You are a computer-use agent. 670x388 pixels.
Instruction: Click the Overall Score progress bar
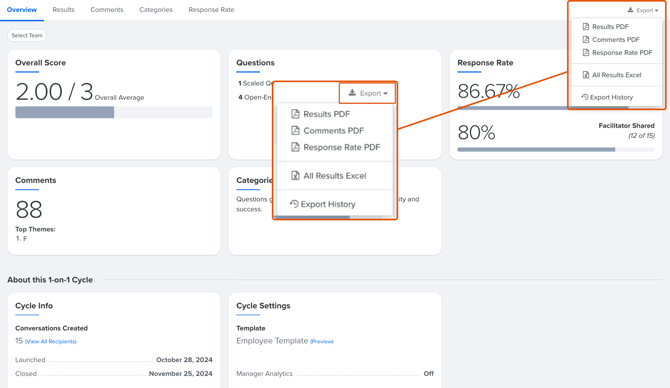114,112
